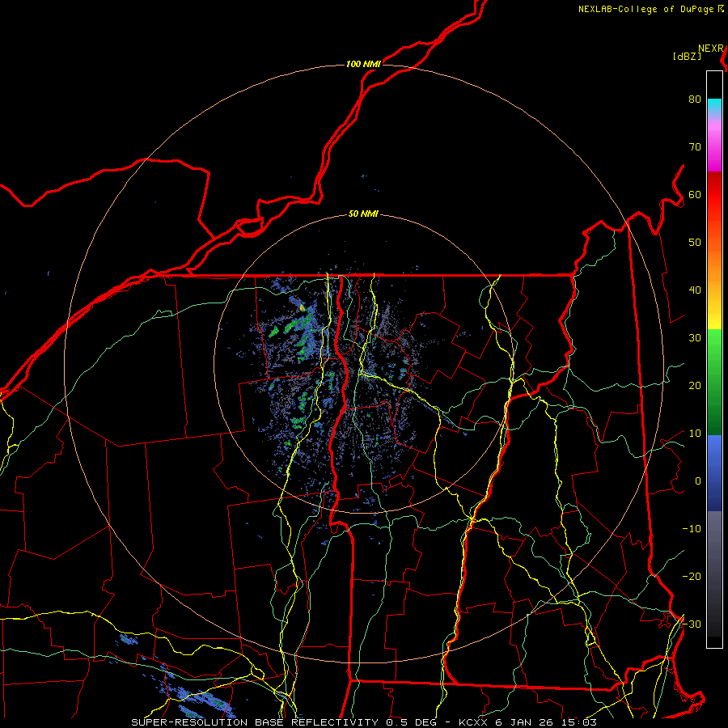This screenshot has width=728, height=728.
Task: Click the 50 NMI range ring label
Action: click(x=363, y=214)
